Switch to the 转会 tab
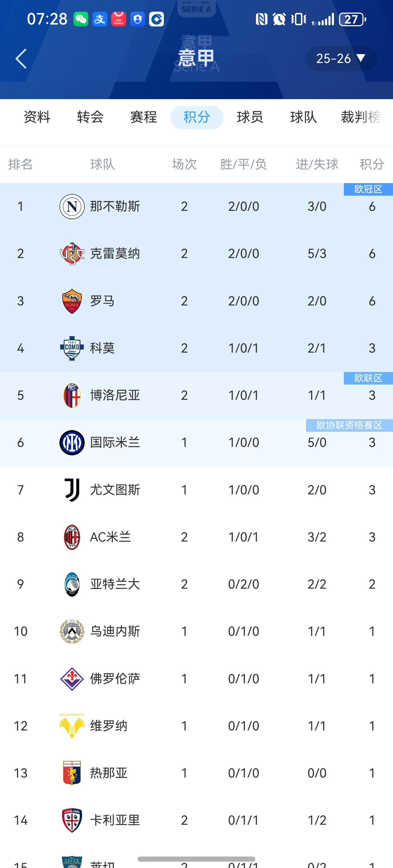This screenshot has height=868, width=393. click(90, 117)
